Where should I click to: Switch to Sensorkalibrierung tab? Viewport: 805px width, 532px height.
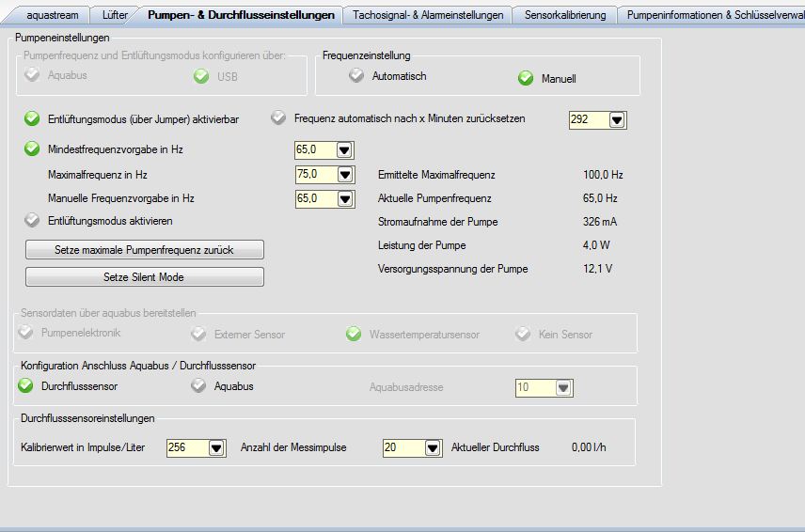tap(565, 15)
